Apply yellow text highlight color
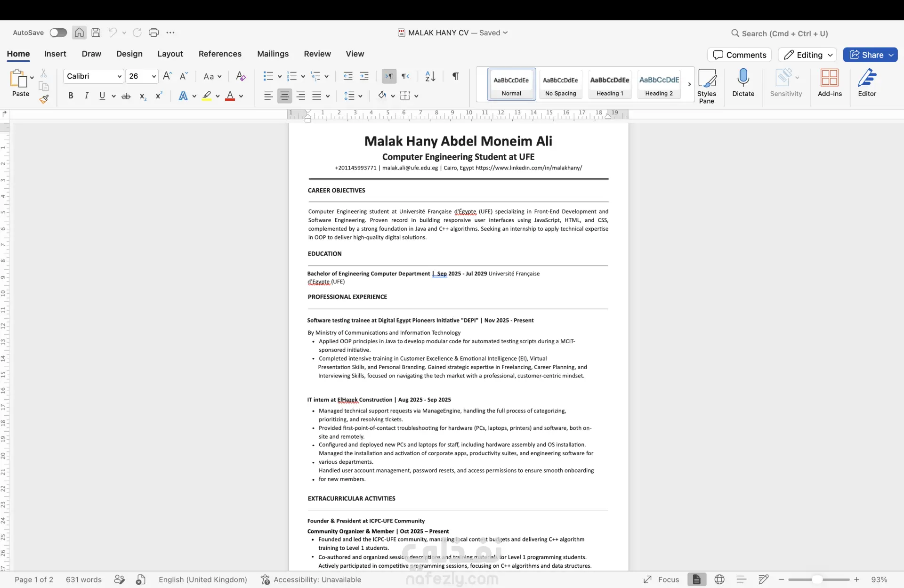Viewport: 904px width, 588px height. pyautogui.click(x=207, y=96)
